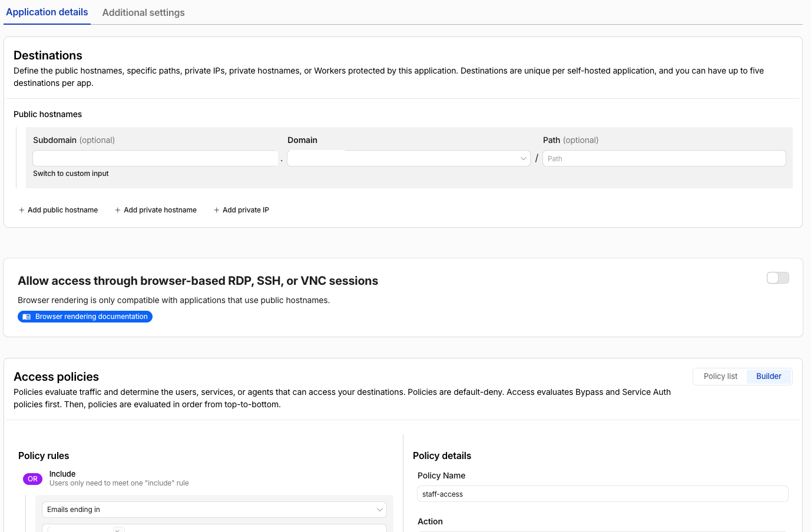Enable browser-based RDP, SSH, VNC toggle
This screenshot has width=811, height=532.
coord(778,278)
